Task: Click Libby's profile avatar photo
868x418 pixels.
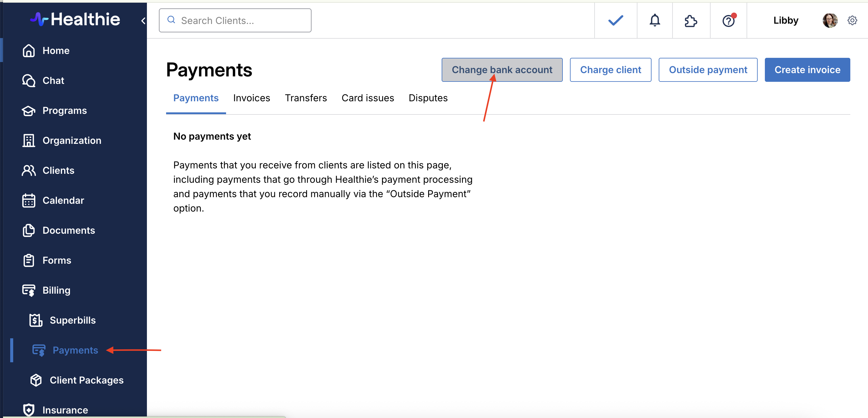Action: tap(829, 21)
